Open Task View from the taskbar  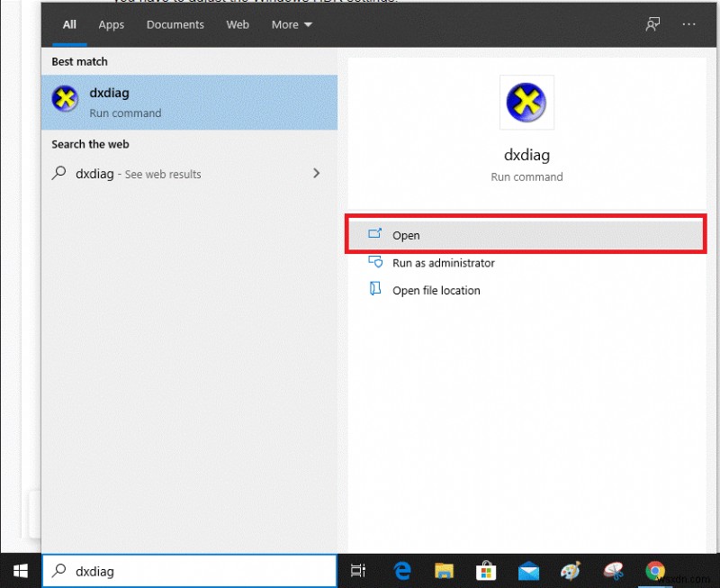click(x=358, y=570)
